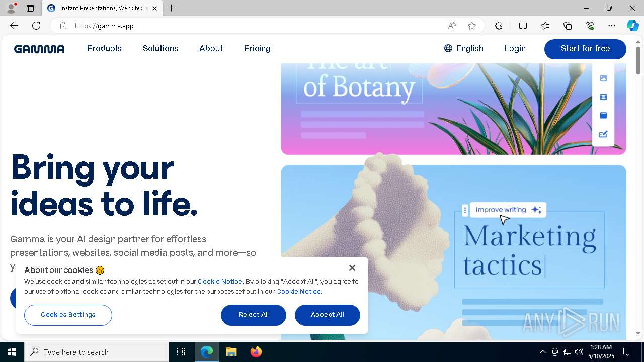This screenshot has height=362, width=644.
Task: Click the Marketing tactics text box
Action: pos(529,250)
